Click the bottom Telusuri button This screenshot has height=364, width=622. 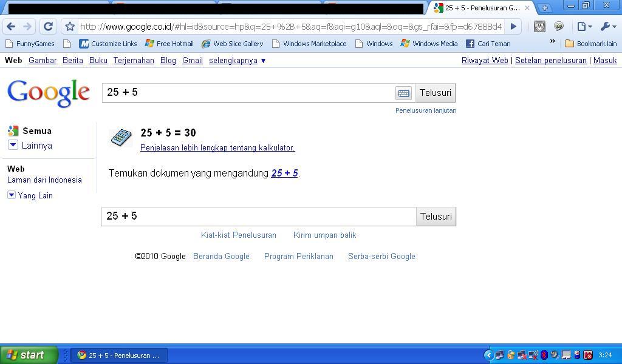[x=436, y=216]
